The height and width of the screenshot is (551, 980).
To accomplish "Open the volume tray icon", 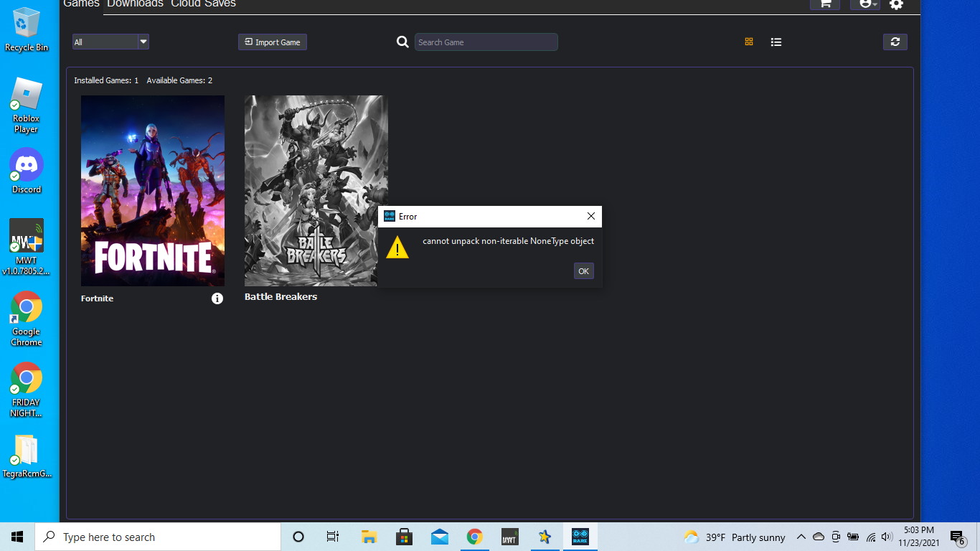I will [x=887, y=537].
